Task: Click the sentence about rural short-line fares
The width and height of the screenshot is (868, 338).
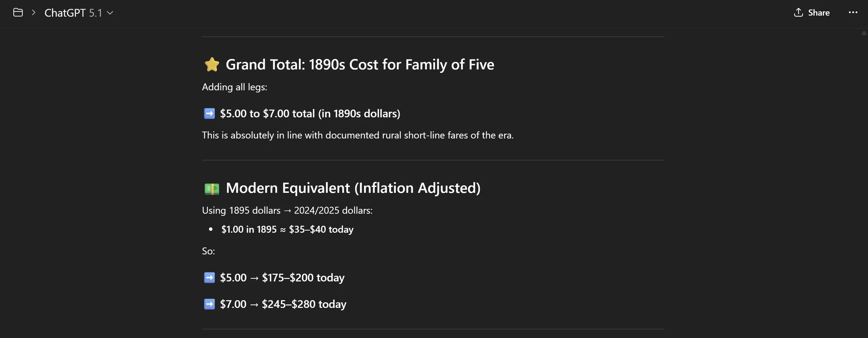Action: click(358, 135)
